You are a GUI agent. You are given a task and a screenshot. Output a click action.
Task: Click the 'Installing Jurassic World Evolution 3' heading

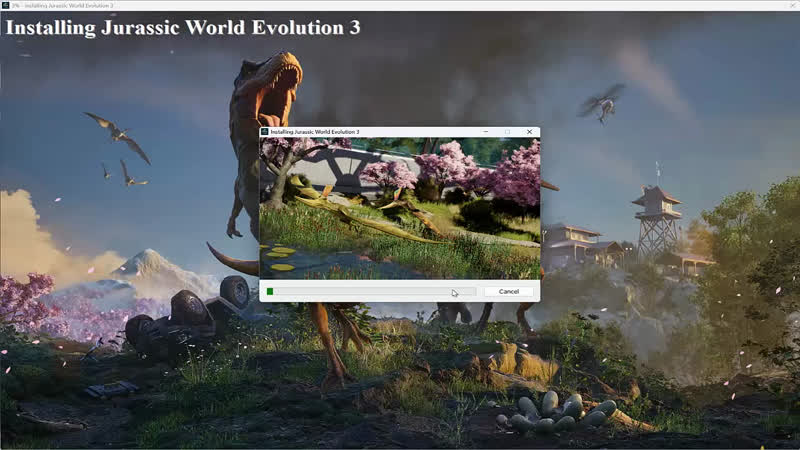pyautogui.click(x=183, y=28)
